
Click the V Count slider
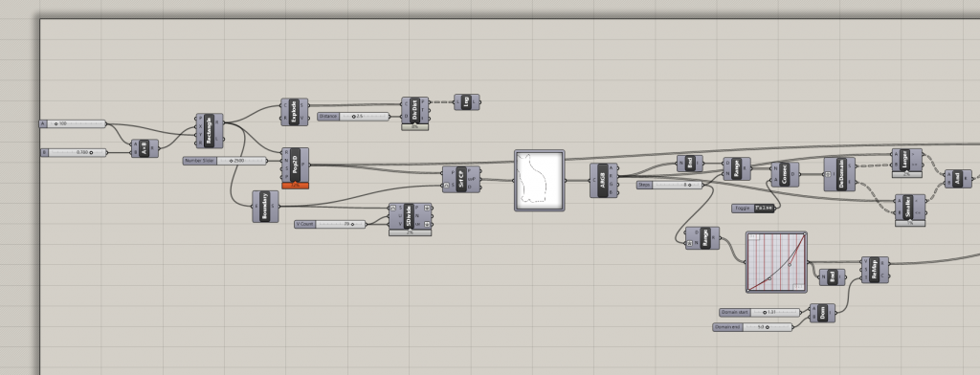point(330,224)
